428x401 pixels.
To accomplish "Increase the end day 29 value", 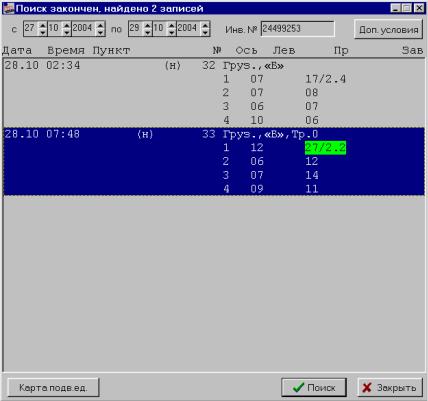I will (148, 25).
